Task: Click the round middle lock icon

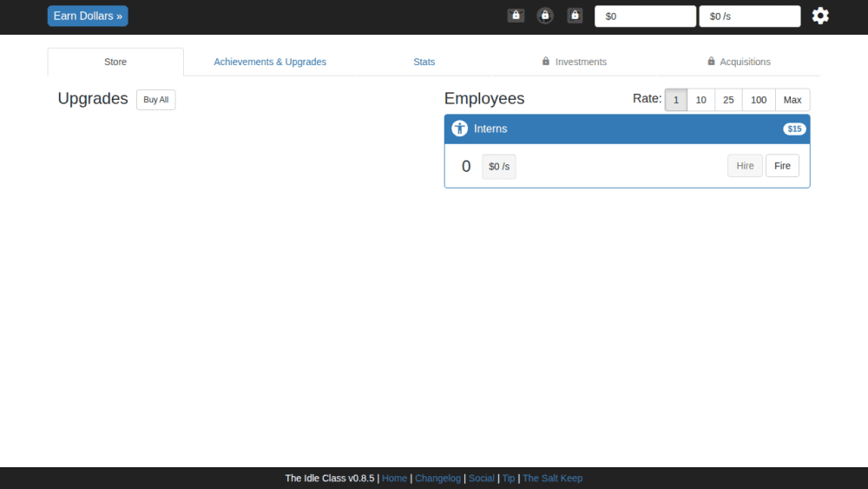Action: tap(545, 16)
